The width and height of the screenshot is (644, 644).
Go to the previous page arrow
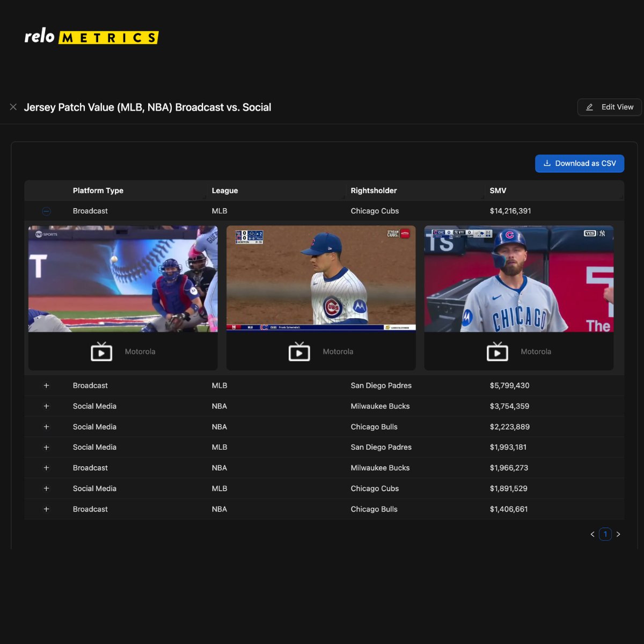[x=592, y=535]
